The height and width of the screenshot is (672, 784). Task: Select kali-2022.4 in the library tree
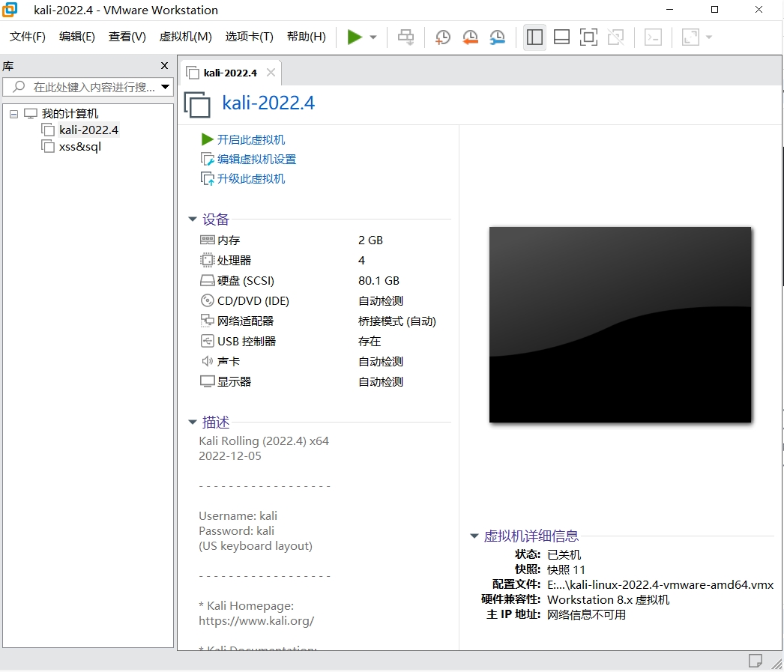[x=88, y=130]
